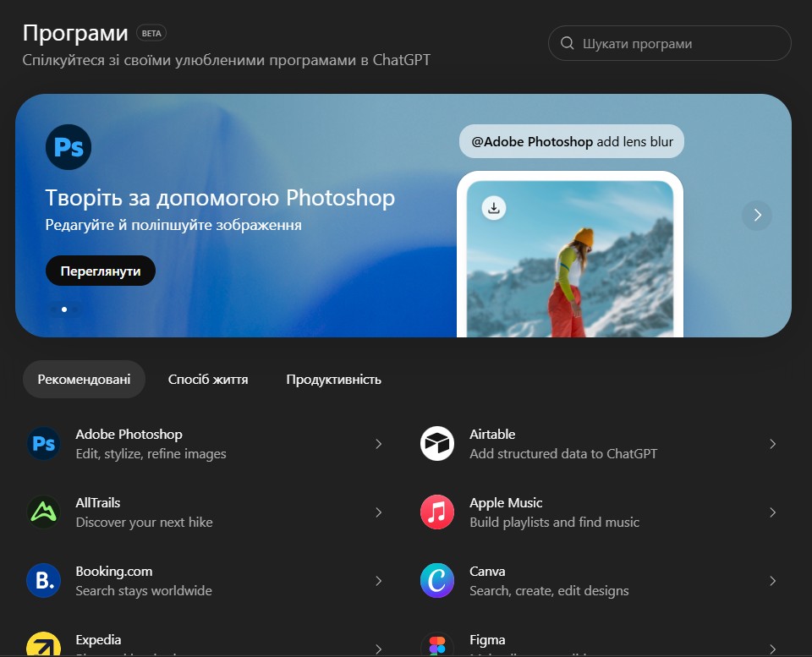Open the Expedia app icon
812x657 pixels.
point(43,644)
